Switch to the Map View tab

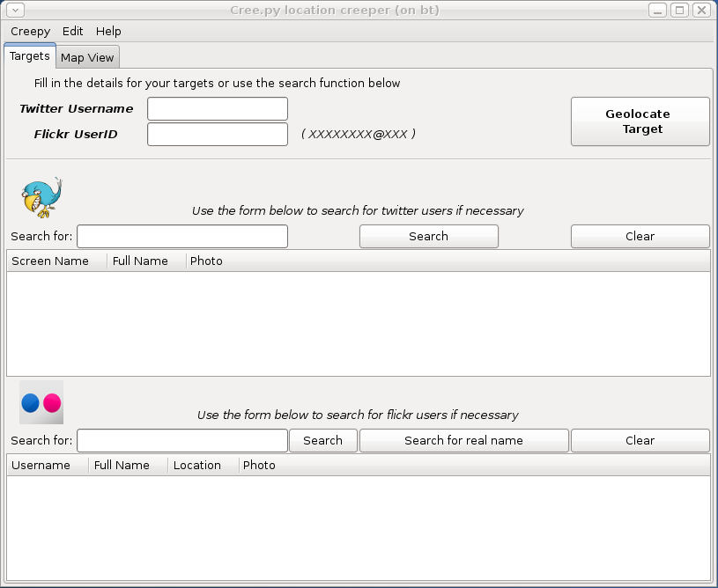87,57
